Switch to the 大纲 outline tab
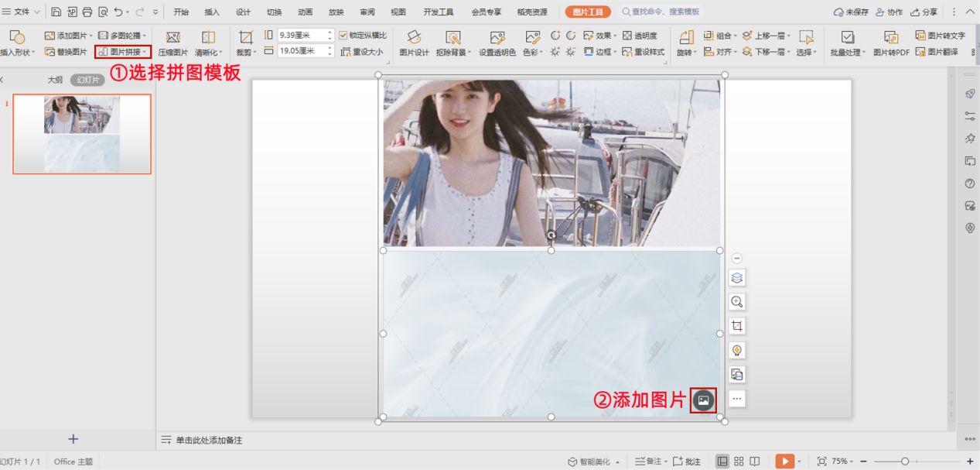Image resolution: width=980 pixels, height=470 pixels. pyautogui.click(x=55, y=80)
